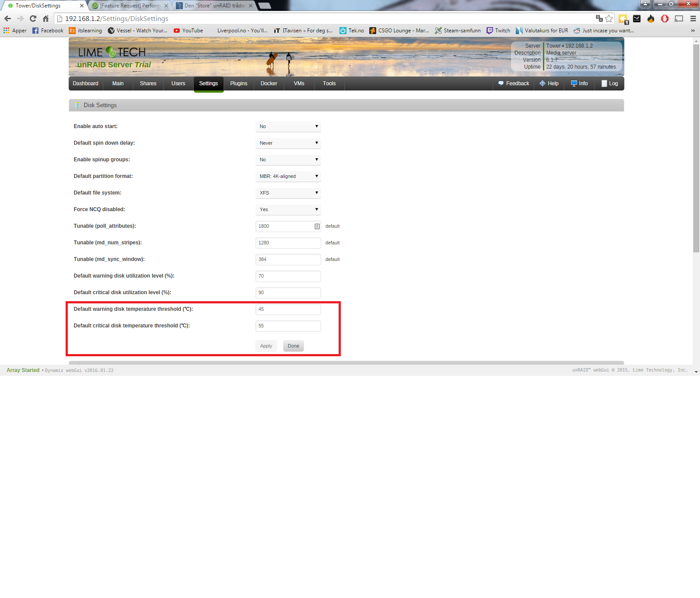Open the Just incase you want bookmark
This screenshot has height=598, width=700.
603,31
